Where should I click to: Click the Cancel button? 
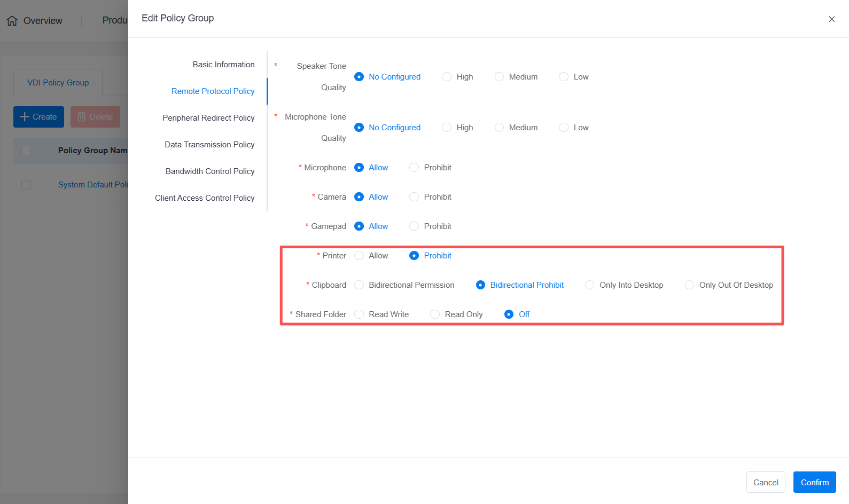[x=766, y=482]
